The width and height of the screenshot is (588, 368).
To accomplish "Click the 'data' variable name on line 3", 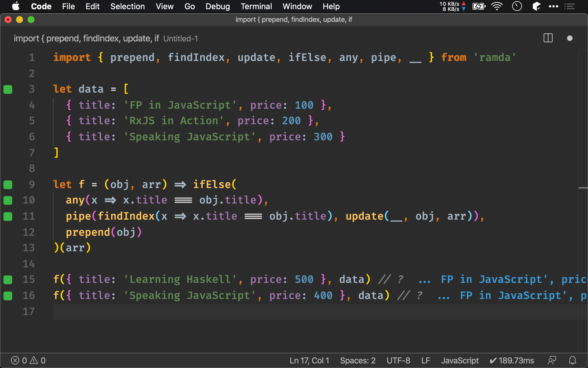I will (x=91, y=89).
